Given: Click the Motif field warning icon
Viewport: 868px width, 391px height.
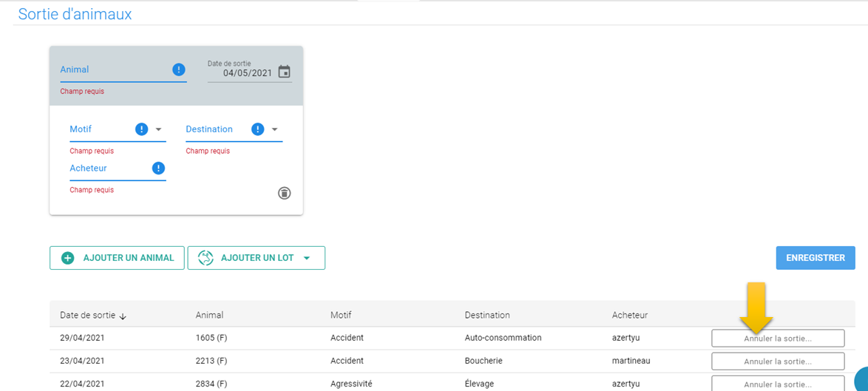Looking at the screenshot, I should (142, 129).
